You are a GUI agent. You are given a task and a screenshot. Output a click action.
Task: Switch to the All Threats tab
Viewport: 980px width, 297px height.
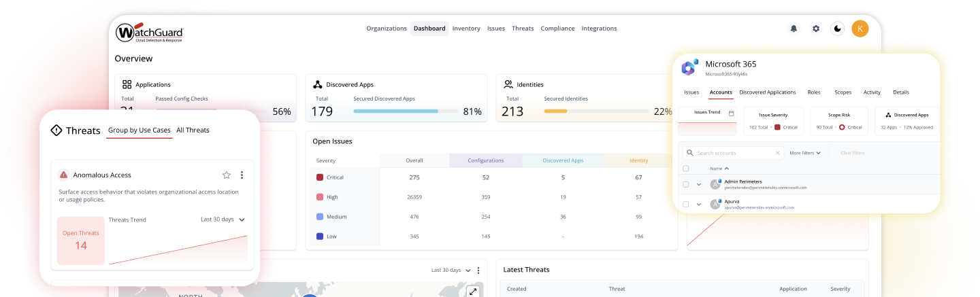pos(193,130)
